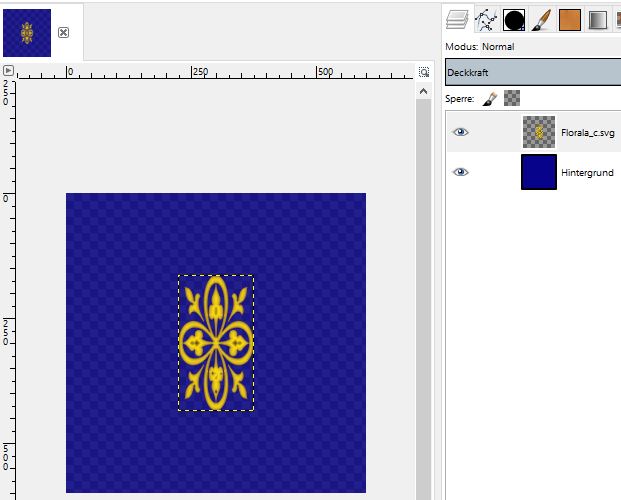Click the Florala_c.svg layer name

click(588, 133)
